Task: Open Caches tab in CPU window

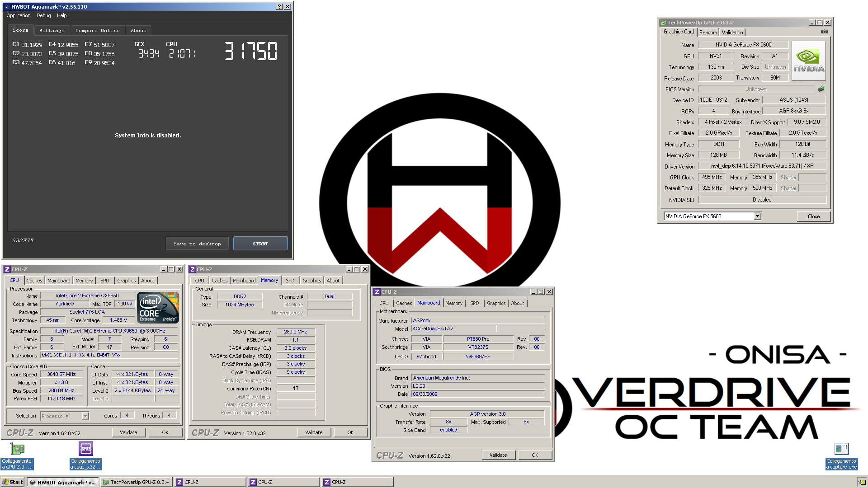Action: pyautogui.click(x=34, y=281)
